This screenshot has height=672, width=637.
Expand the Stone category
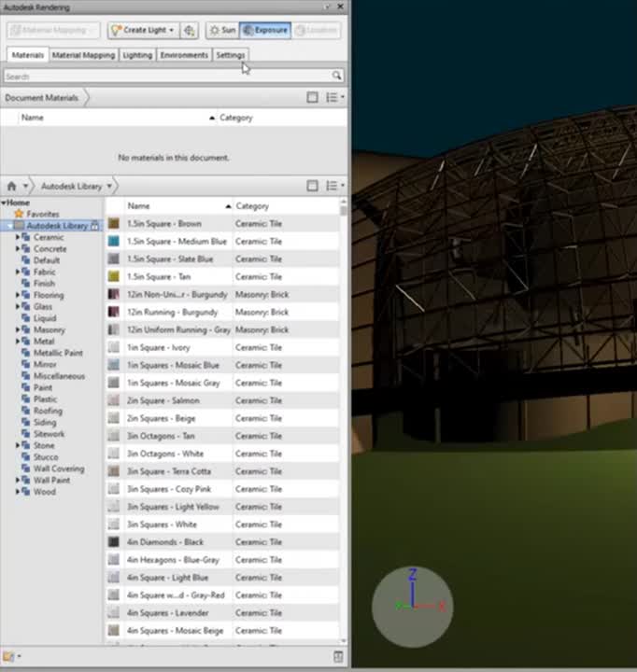(x=18, y=445)
